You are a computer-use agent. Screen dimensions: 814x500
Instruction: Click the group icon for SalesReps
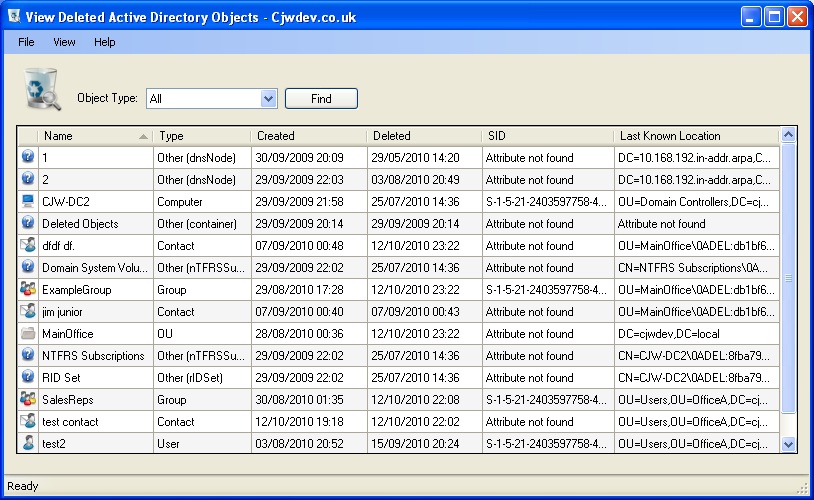28,400
